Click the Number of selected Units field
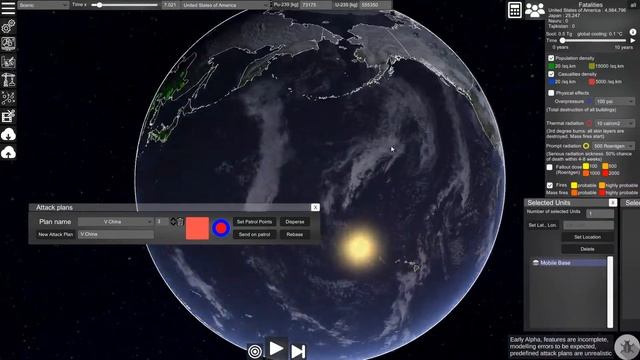640x360 pixels. pyautogui.click(x=600, y=213)
